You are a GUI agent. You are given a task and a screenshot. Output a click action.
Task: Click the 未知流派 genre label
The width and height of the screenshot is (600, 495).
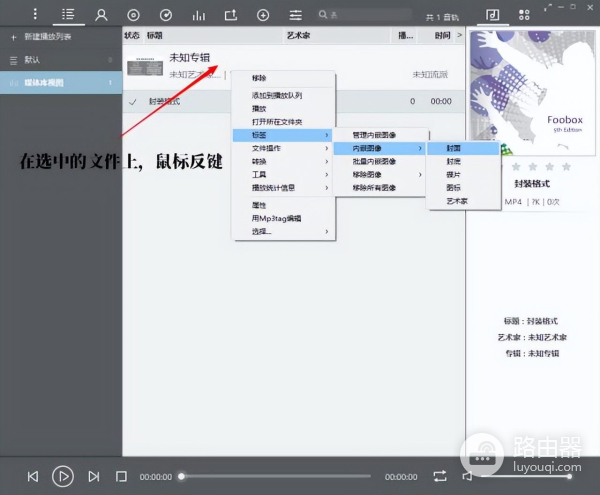(430, 74)
